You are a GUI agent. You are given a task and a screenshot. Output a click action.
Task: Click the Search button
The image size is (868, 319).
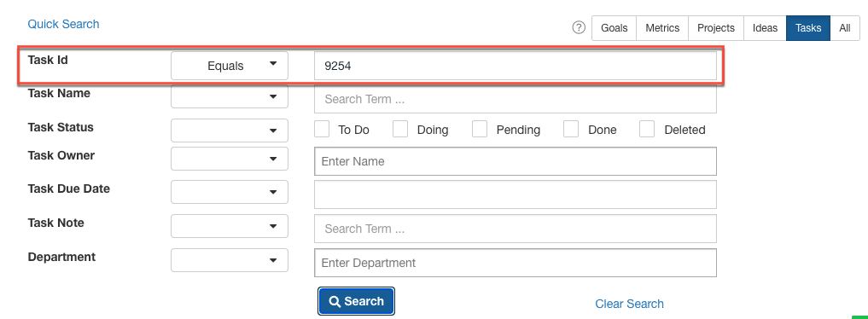coord(357,301)
